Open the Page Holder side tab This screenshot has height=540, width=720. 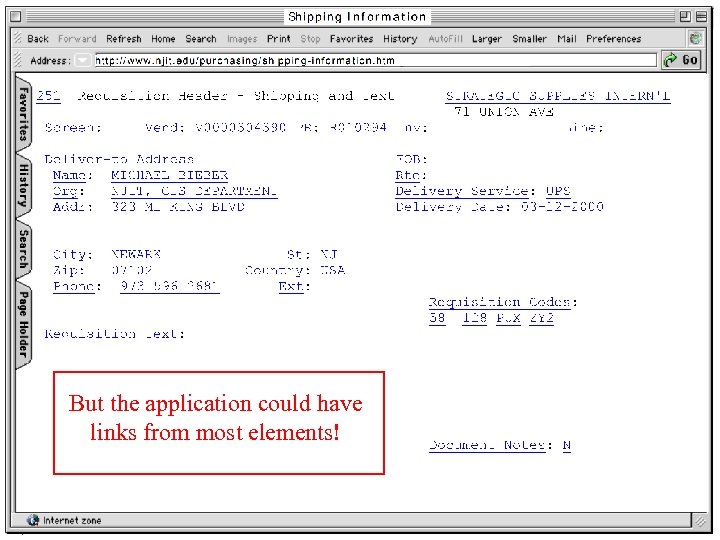coord(23,324)
